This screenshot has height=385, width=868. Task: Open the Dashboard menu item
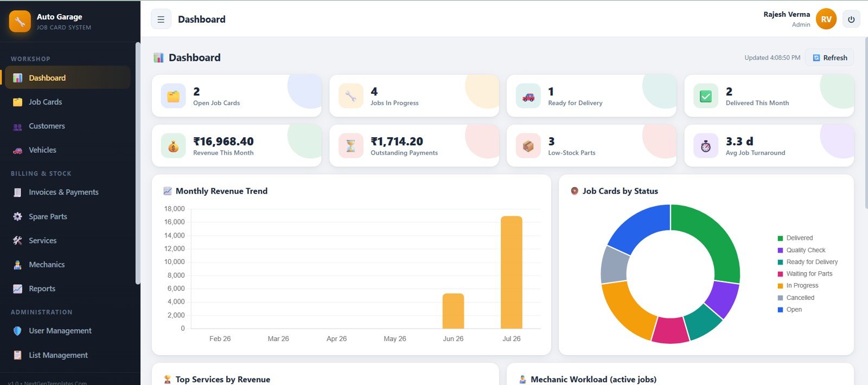(x=67, y=78)
